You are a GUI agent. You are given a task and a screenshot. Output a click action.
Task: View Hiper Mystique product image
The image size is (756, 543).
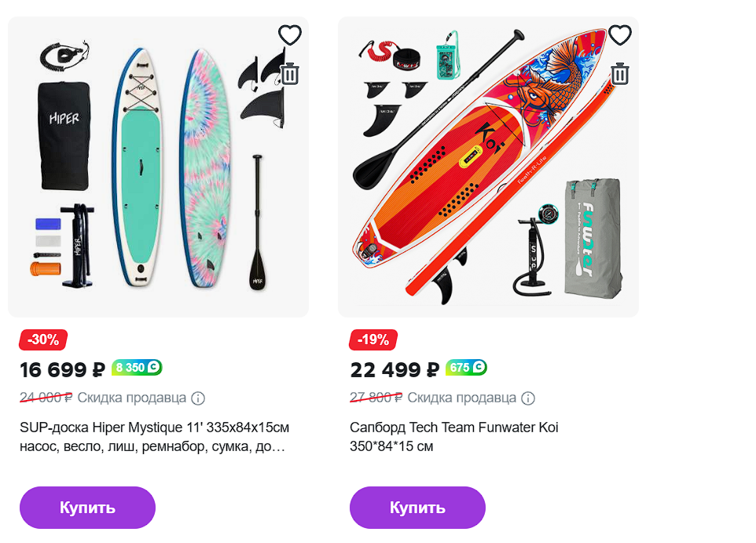[x=157, y=167]
